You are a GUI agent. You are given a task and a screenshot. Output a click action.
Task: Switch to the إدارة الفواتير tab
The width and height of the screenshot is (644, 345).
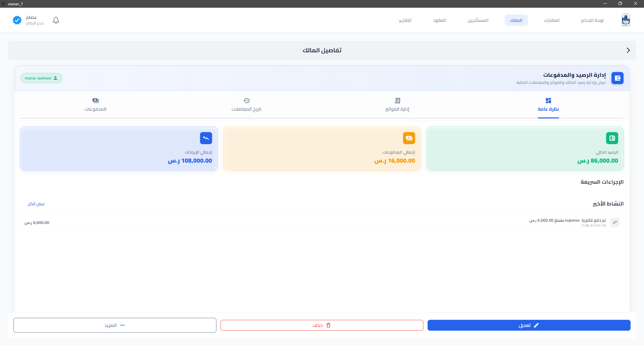[397, 105]
